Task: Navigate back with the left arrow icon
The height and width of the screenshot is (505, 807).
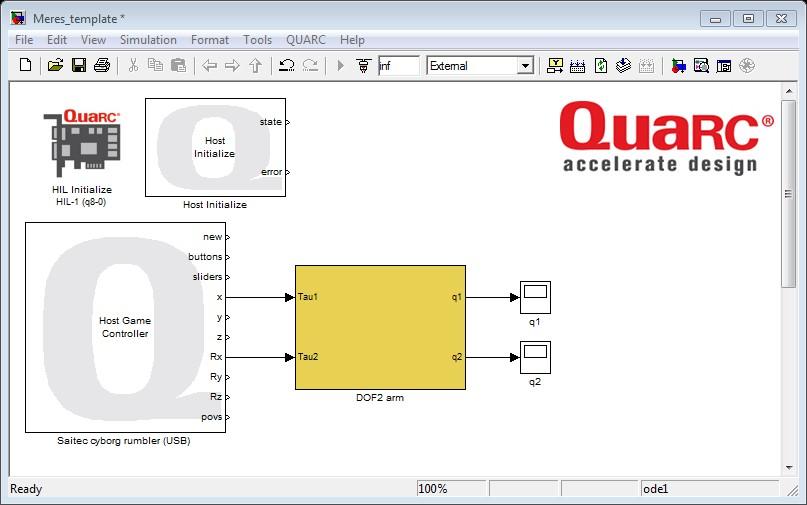Action: point(209,65)
